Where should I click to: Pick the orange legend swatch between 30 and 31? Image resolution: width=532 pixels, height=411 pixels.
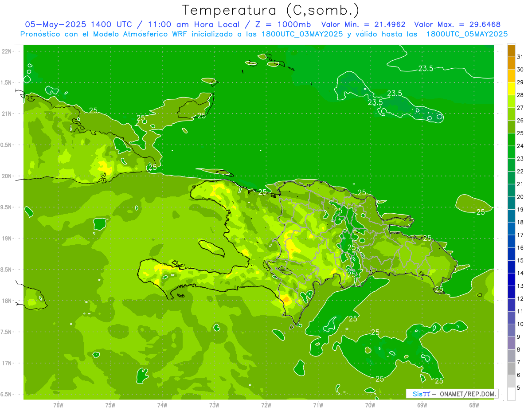click(x=511, y=63)
